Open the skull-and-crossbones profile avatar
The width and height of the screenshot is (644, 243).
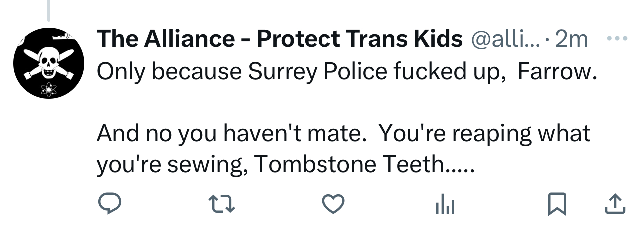point(49,63)
